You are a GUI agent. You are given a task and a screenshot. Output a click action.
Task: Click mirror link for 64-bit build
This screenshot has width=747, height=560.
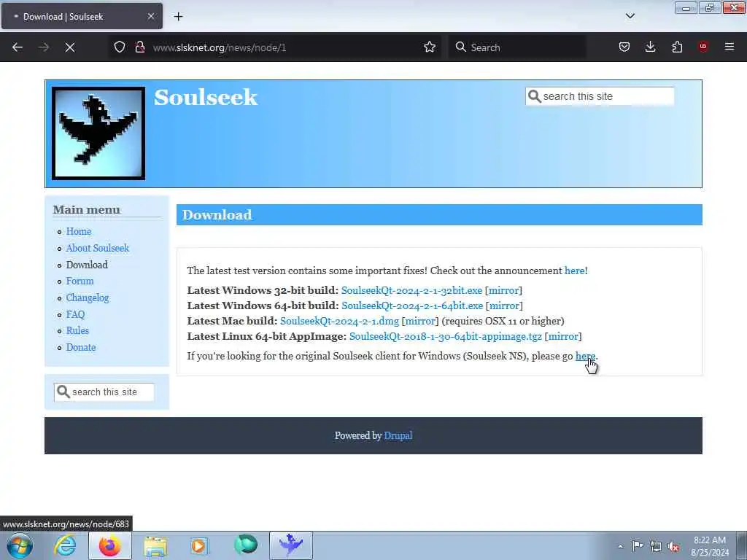[x=504, y=306]
